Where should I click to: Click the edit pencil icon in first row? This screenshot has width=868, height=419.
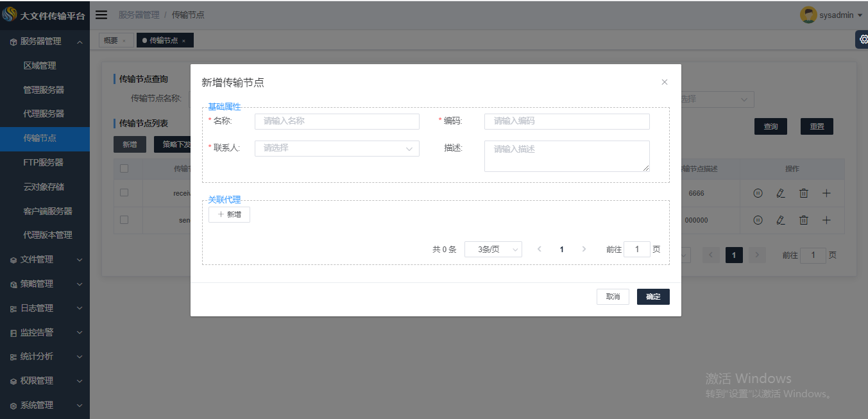coord(780,193)
